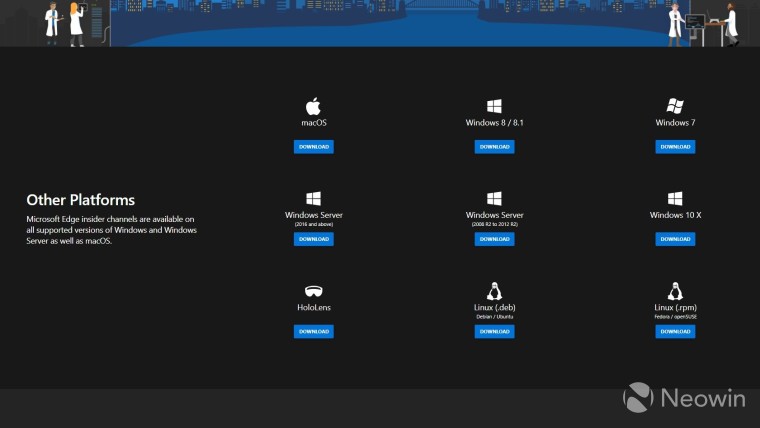760x428 pixels.
Task: Download the Linux (.deb) package
Action: 494,332
